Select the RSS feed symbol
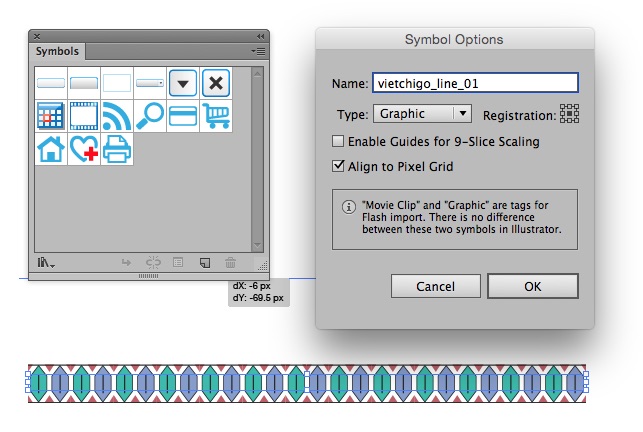The image size is (643, 432). click(117, 116)
